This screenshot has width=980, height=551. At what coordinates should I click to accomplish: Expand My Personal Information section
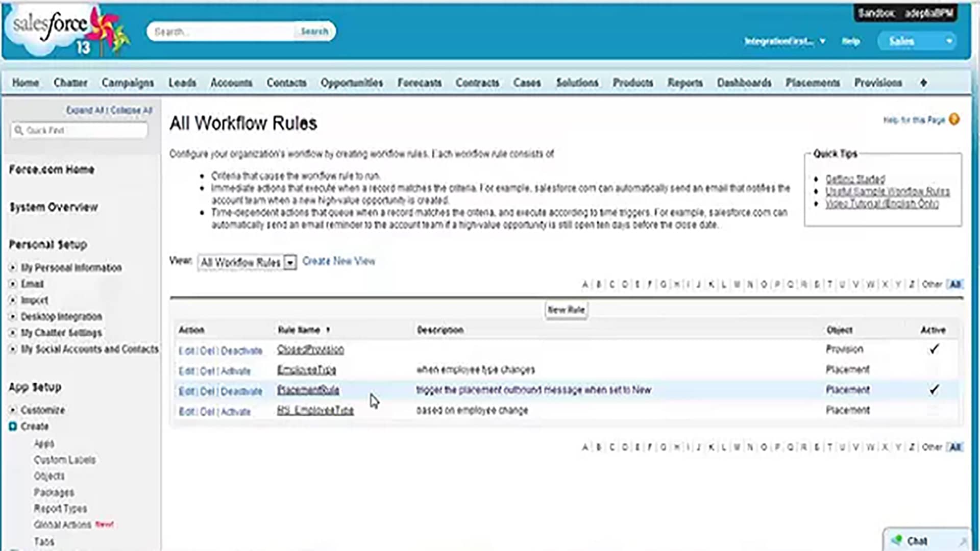13,268
